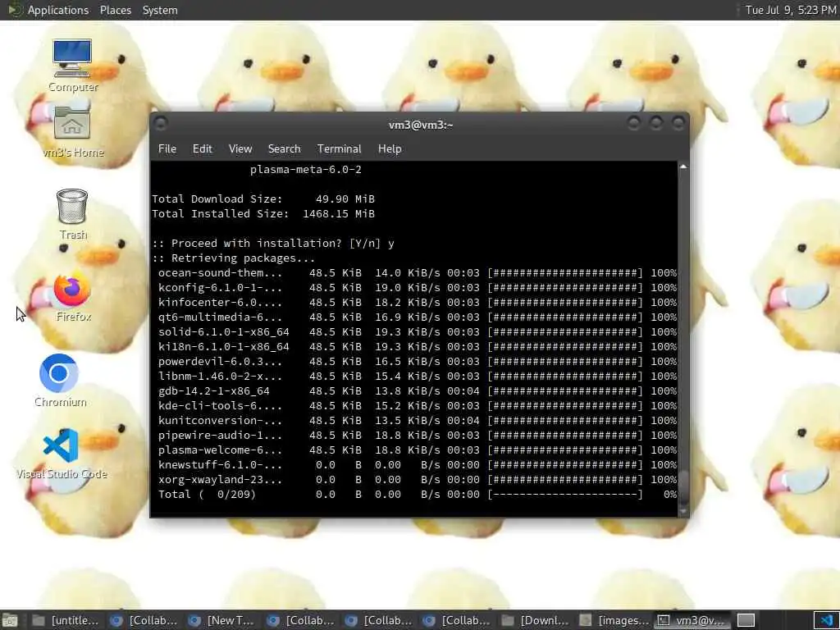Click the Retrieving packages line
840x630 pixels.
[234, 258]
